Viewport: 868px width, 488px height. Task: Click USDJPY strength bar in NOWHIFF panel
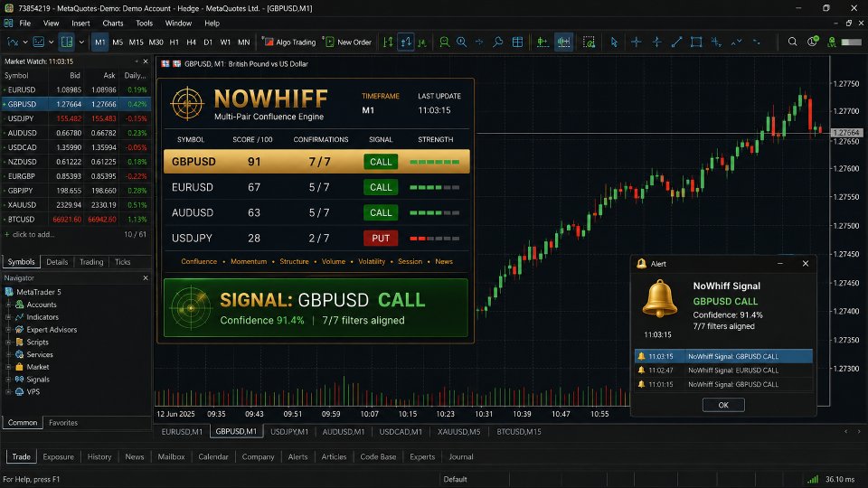click(x=435, y=239)
